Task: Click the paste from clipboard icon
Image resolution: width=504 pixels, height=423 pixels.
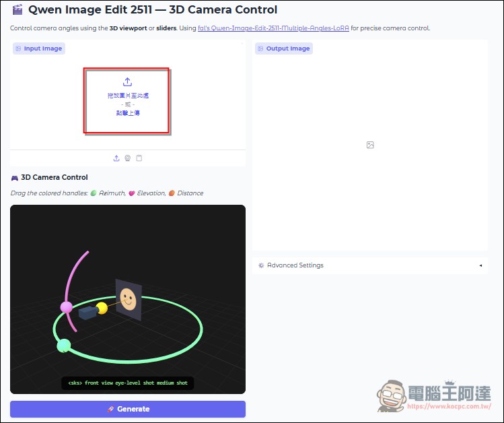Action: pos(139,158)
